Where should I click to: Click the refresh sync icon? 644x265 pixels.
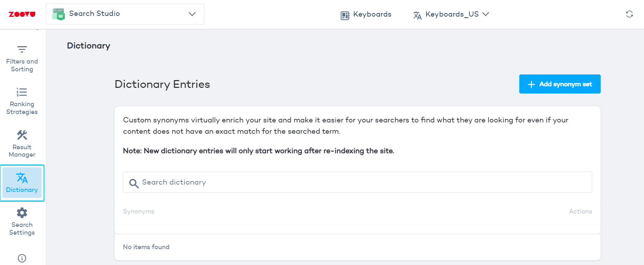point(629,14)
